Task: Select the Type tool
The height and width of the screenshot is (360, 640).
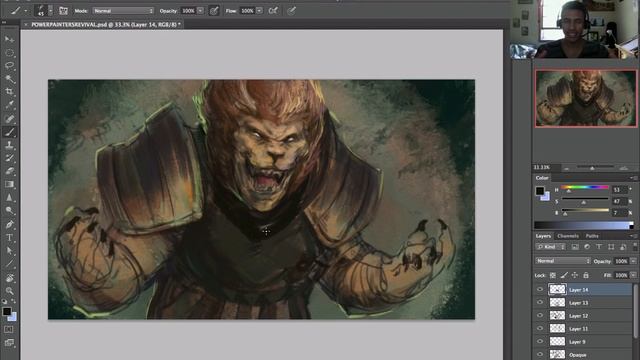Action: pyautogui.click(x=9, y=237)
